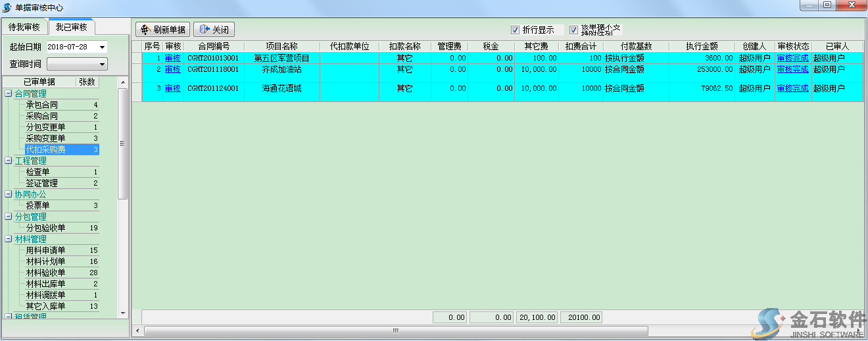Collapse the 合同管理 tree node
868x341 pixels.
(9, 94)
